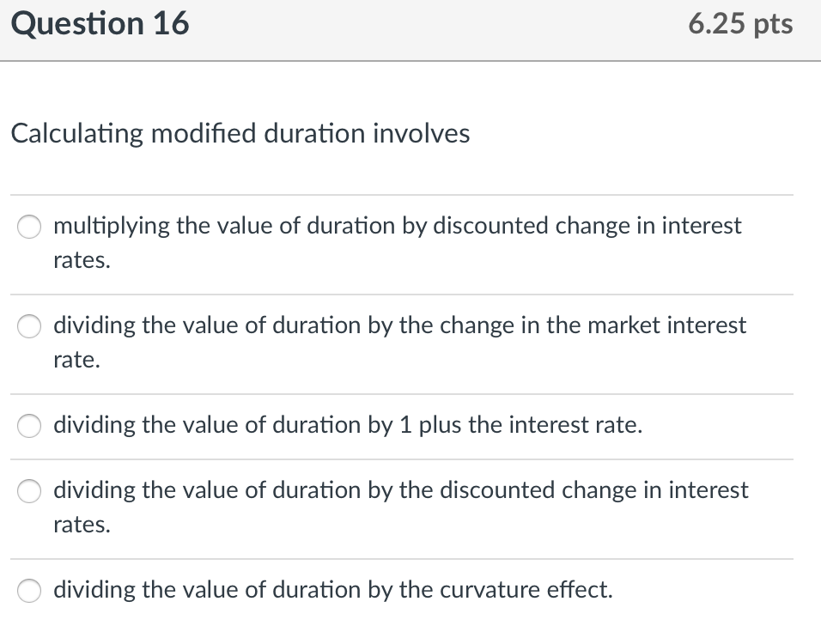Click the answer mentioning 'discounted change in interest rates'

coord(400,491)
